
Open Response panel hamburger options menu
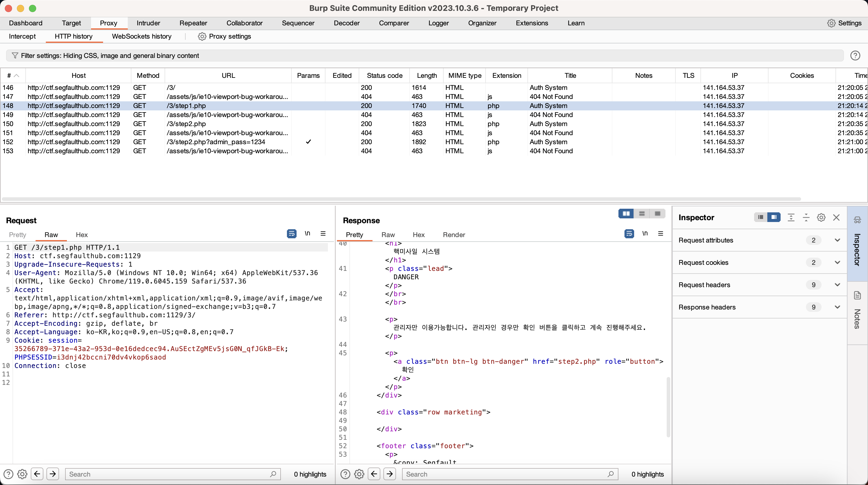coord(660,233)
